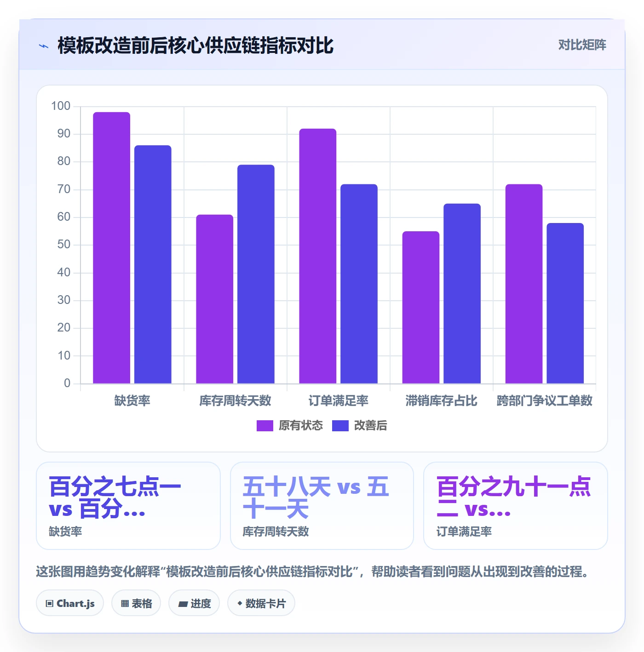Click the 进度 tag
This screenshot has height=652, width=644.
[194, 603]
